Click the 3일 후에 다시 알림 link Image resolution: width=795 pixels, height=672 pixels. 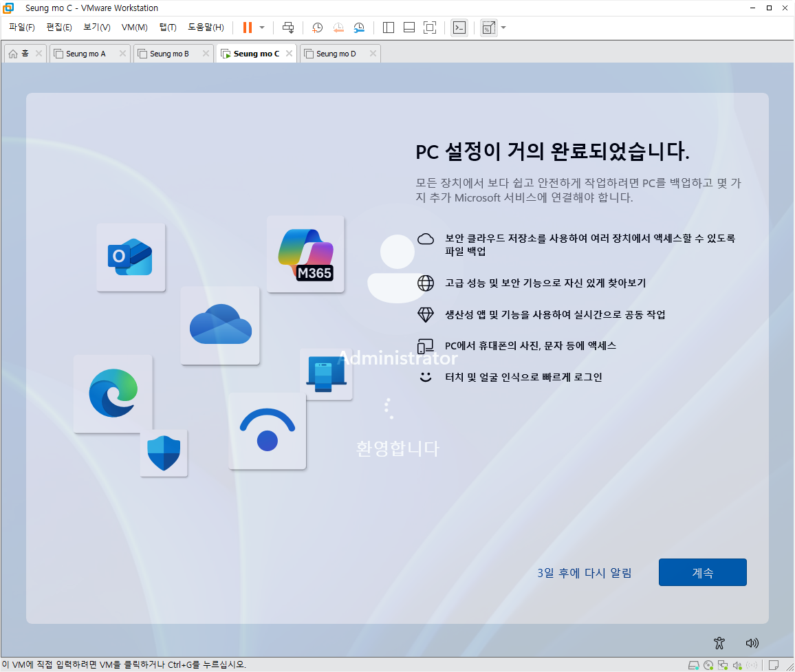(584, 572)
